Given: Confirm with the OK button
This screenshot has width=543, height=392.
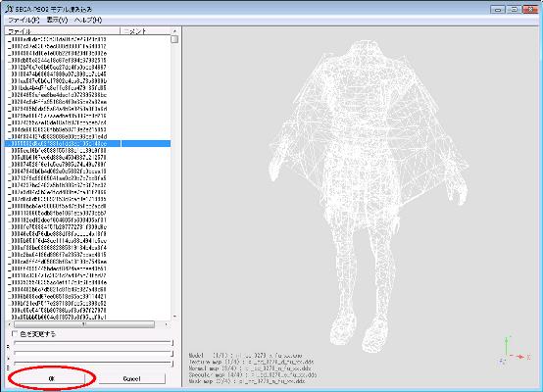Looking at the screenshot, I should [x=51, y=378].
